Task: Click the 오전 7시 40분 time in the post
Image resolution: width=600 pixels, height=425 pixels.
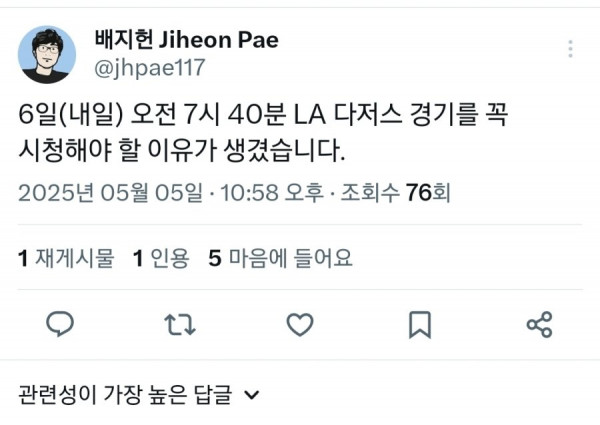Action: pyautogui.click(x=209, y=114)
